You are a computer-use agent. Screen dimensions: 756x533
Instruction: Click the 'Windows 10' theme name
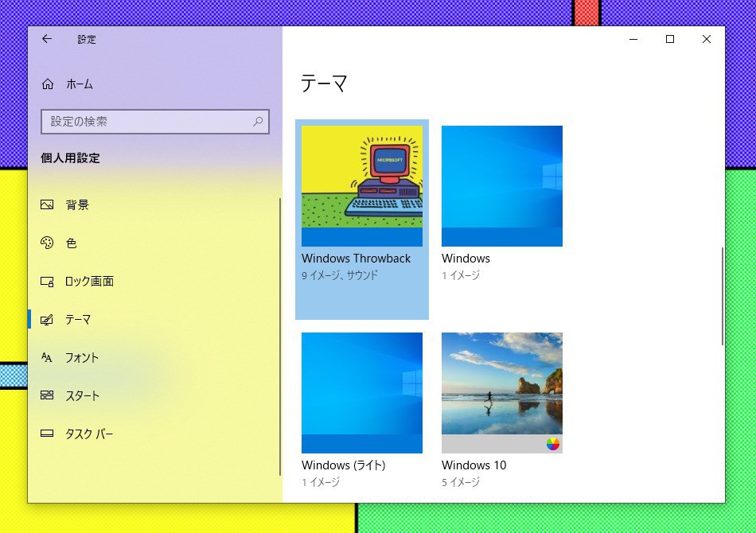tap(474, 465)
